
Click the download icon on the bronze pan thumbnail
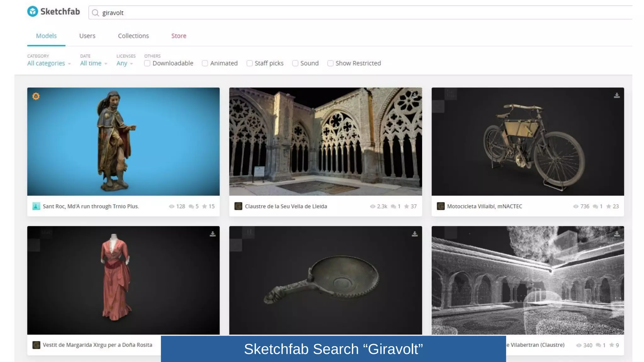(415, 234)
